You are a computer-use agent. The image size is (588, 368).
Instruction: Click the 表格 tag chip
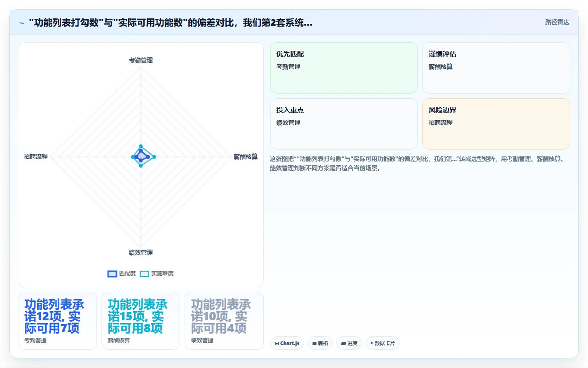(320, 343)
